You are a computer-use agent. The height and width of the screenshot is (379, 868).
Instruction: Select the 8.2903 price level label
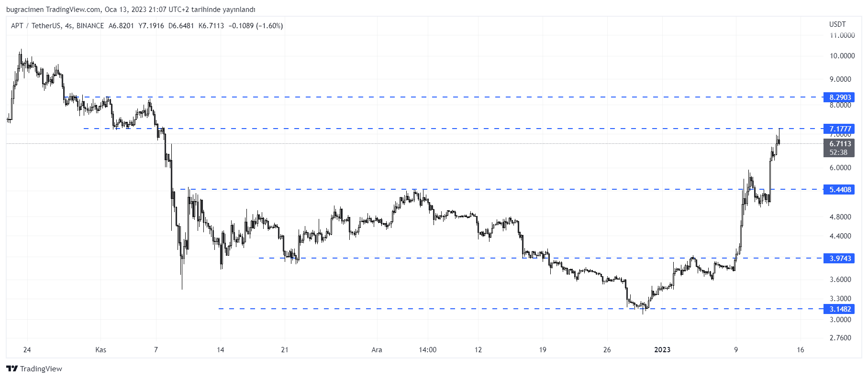click(x=840, y=97)
